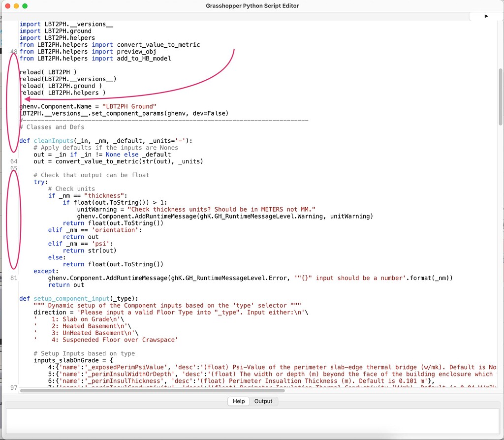Click the window title 'Grasshopper Python Script Editor'
The width and height of the screenshot is (504, 440).
tap(252, 6)
